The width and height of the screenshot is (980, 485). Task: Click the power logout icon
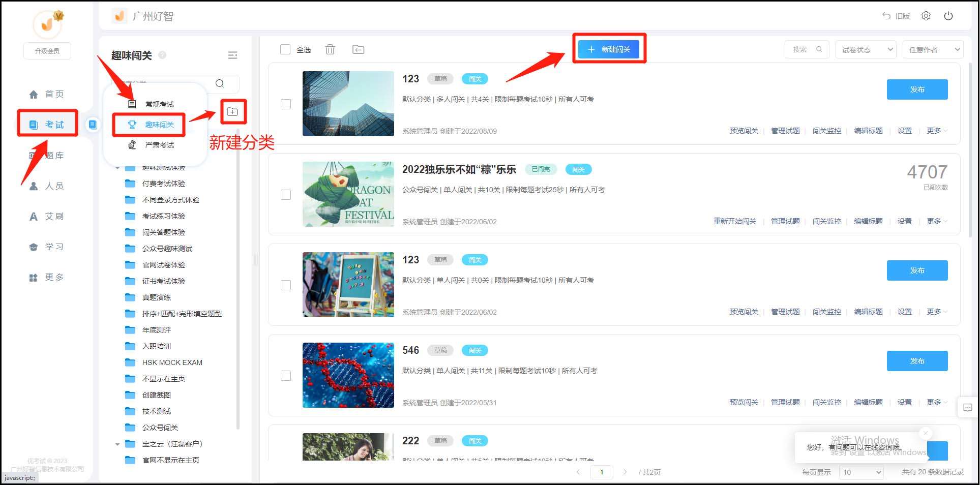948,16
